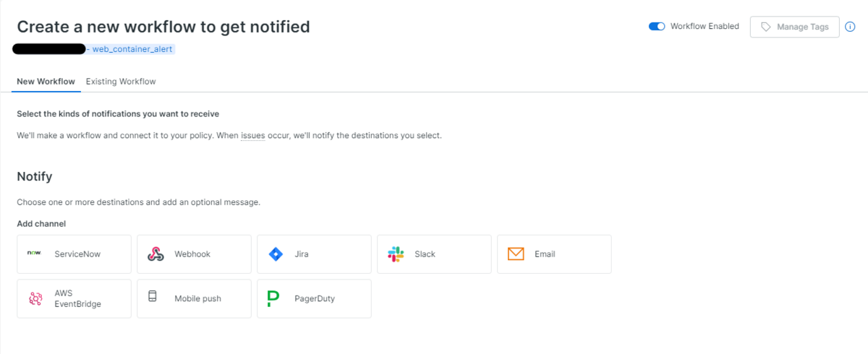Click the Slack logo icon
This screenshot has height=354, width=868.
(395, 254)
